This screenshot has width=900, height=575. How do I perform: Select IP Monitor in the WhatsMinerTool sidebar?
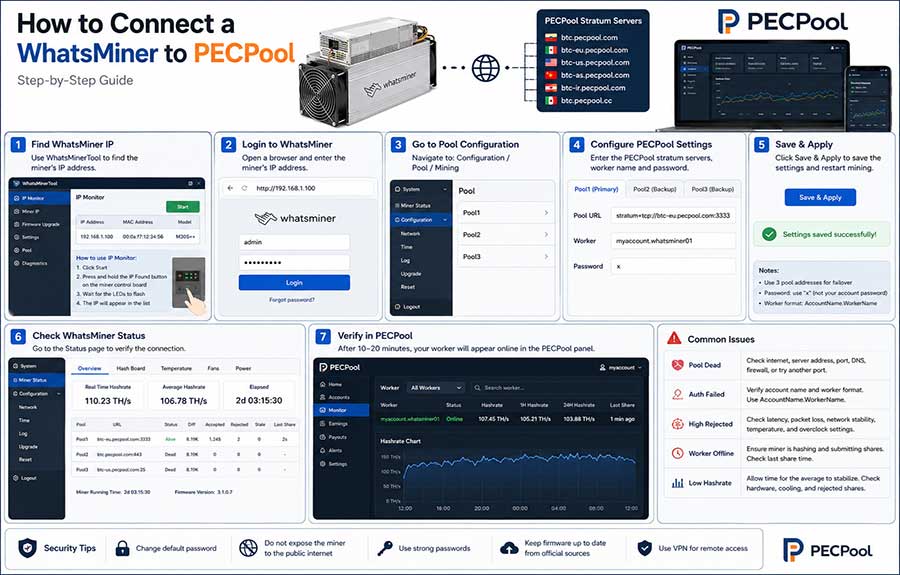39,198
